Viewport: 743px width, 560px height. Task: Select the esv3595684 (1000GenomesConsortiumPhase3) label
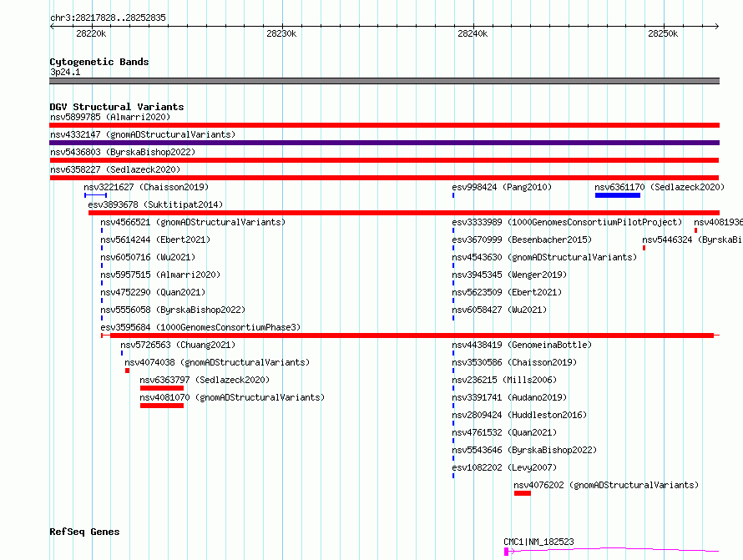point(200,327)
